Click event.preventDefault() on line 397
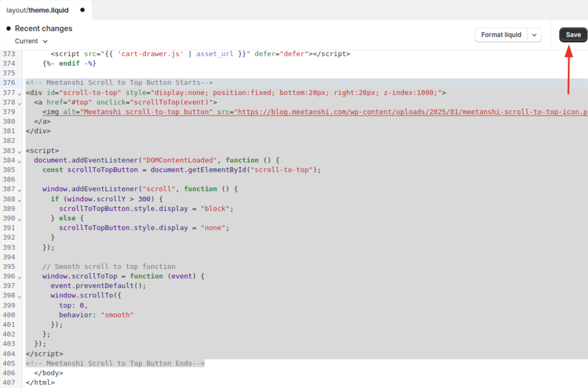This screenshot has height=388, width=588. pos(98,286)
